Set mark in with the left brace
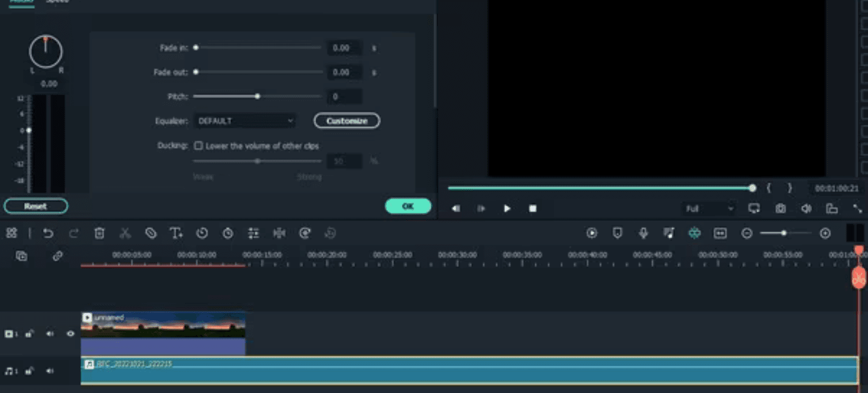The height and width of the screenshot is (393, 868). click(768, 188)
